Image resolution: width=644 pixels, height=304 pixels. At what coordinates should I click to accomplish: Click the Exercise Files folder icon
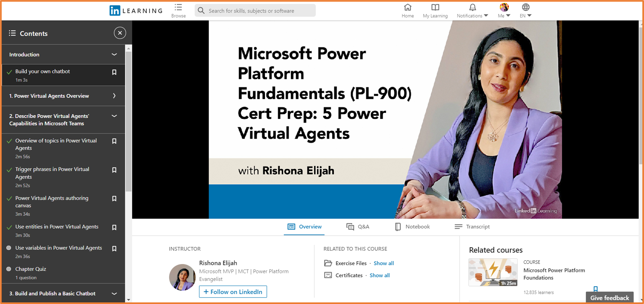328,263
